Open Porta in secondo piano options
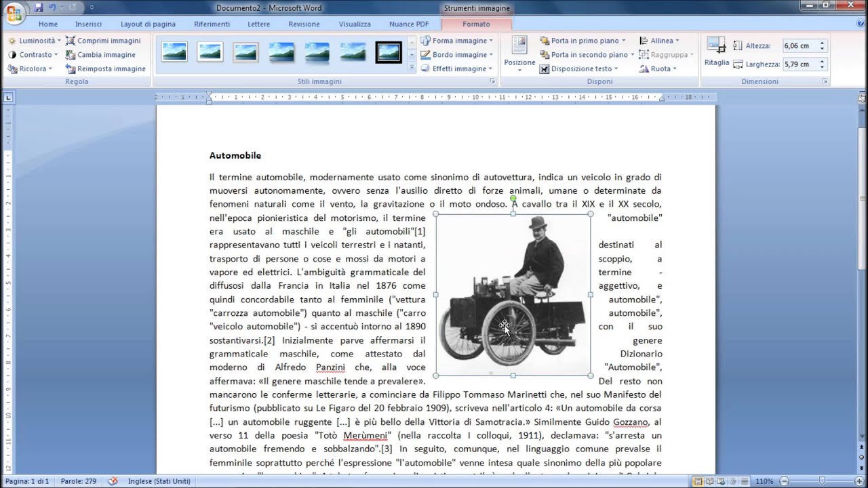868x488 pixels. pos(587,55)
